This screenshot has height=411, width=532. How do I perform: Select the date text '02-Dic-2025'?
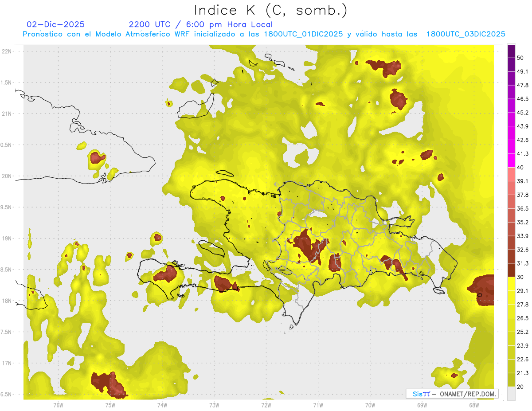tap(56, 24)
